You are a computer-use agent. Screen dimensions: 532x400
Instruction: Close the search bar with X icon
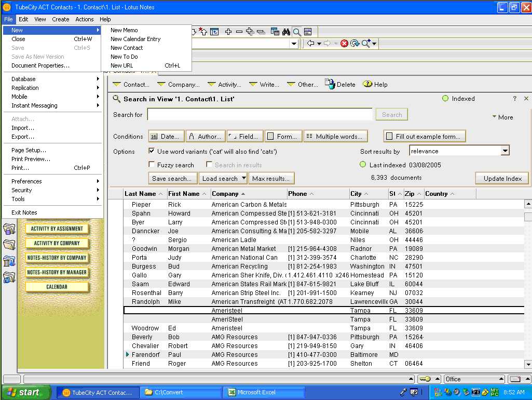[526, 99]
